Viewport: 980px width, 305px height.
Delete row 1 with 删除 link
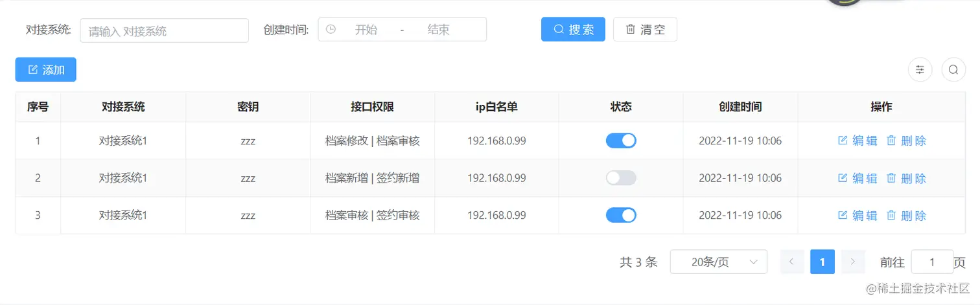(x=906, y=141)
